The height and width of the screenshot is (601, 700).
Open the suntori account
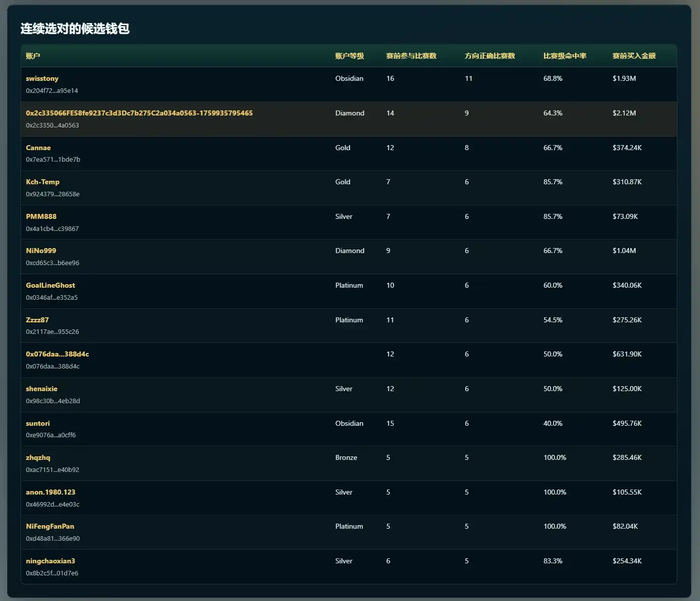38,423
